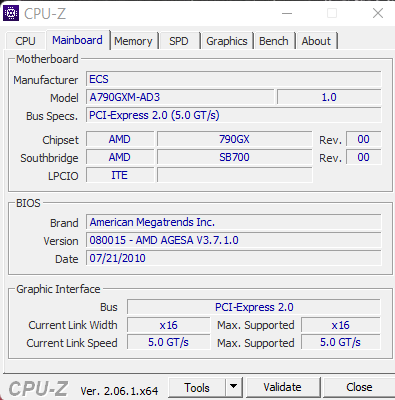This screenshot has width=395, height=400.
Task: Open the Bench tab
Action: [x=274, y=41]
